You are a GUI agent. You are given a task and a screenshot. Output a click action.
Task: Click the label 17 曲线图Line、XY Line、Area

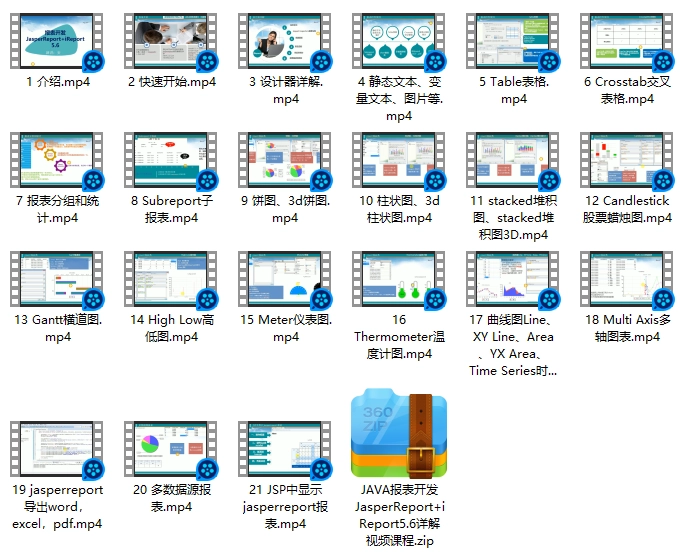click(513, 345)
